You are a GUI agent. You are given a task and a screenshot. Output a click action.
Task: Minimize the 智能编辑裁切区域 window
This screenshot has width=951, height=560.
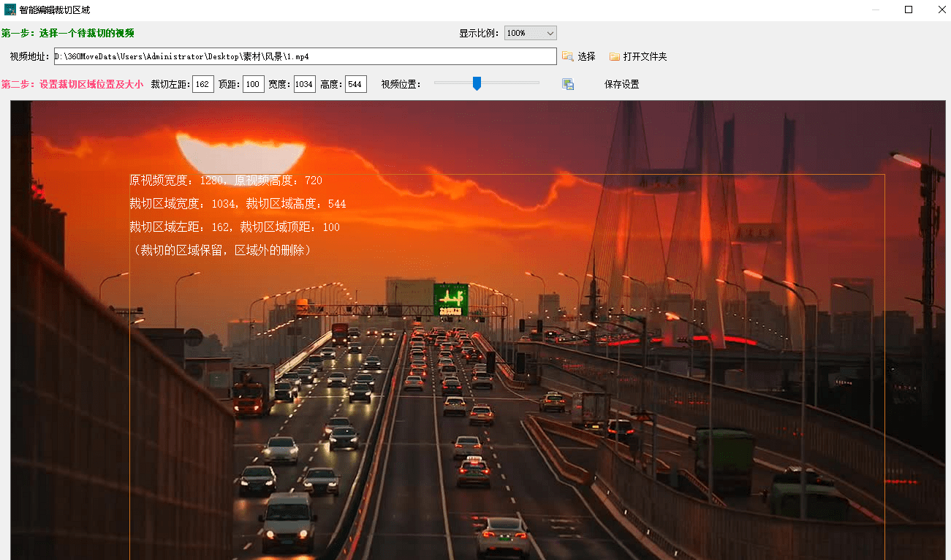tap(876, 10)
